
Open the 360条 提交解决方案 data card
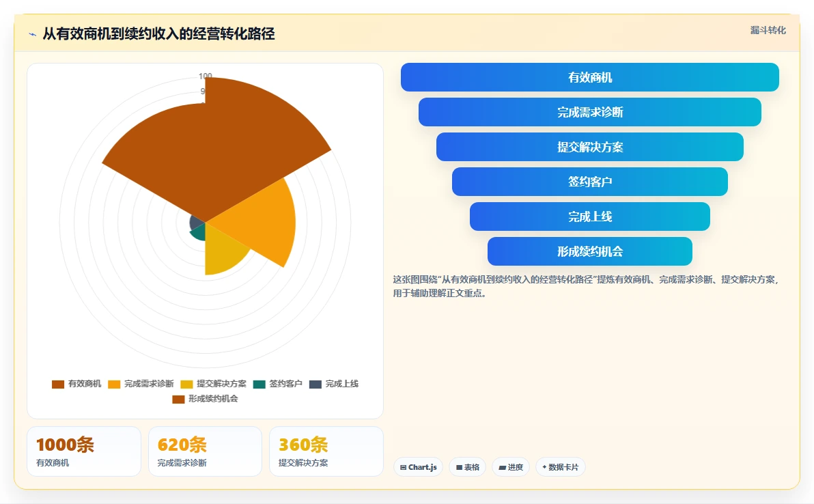point(326,451)
